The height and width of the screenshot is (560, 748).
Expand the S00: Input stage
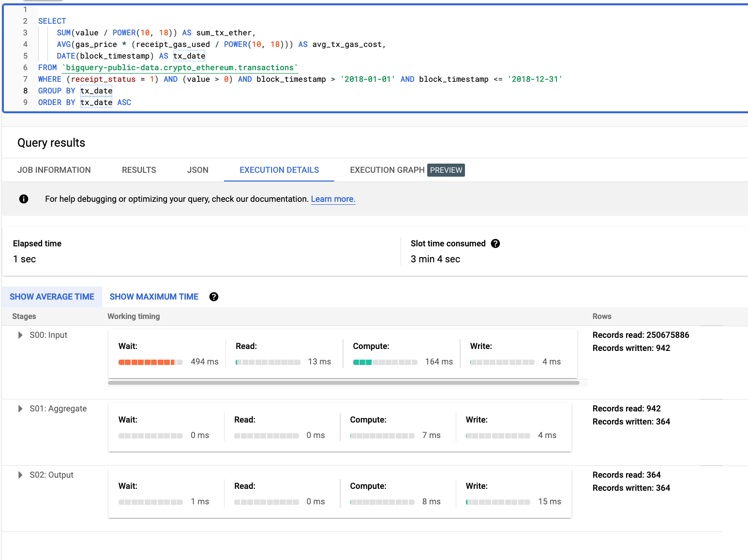20,335
